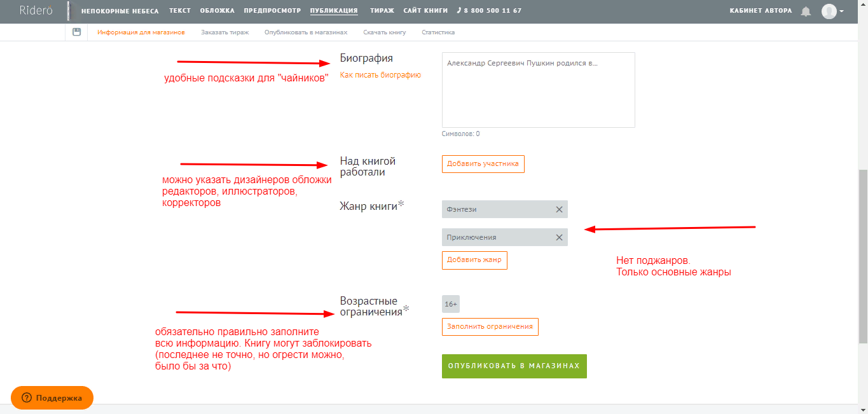This screenshot has height=414, width=868.
Task: Remove the Приключения genre tag
Action: click(559, 237)
